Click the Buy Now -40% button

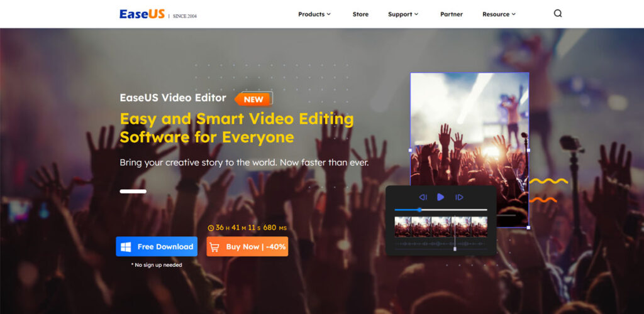(x=247, y=246)
